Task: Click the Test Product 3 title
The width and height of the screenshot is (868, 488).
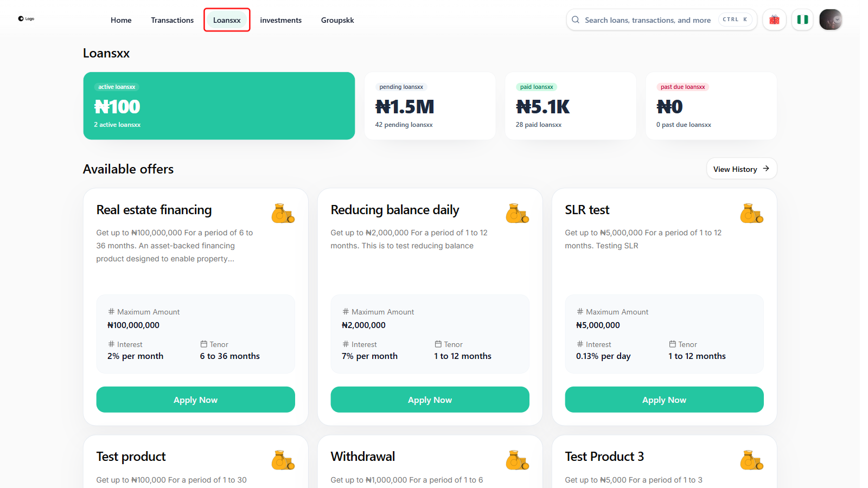Action: tap(604, 457)
